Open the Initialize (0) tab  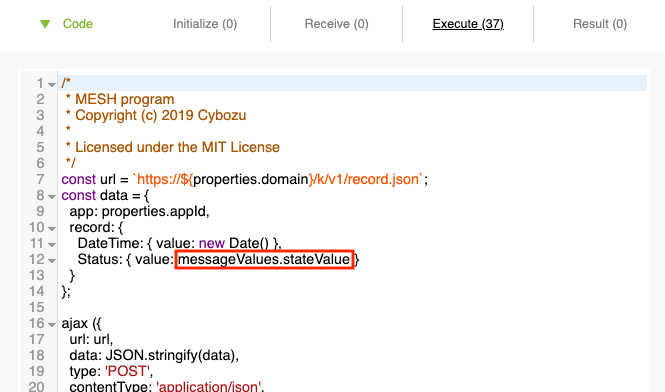pos(205,24)
